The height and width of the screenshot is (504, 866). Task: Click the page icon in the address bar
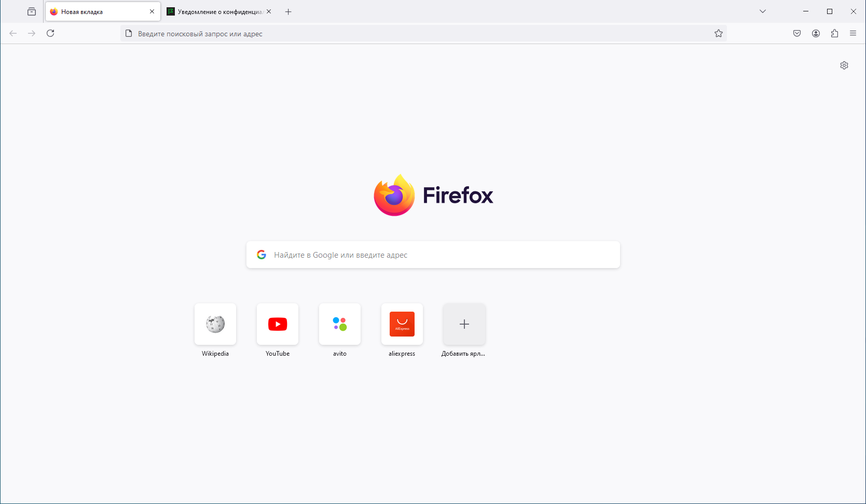point(129,34)
